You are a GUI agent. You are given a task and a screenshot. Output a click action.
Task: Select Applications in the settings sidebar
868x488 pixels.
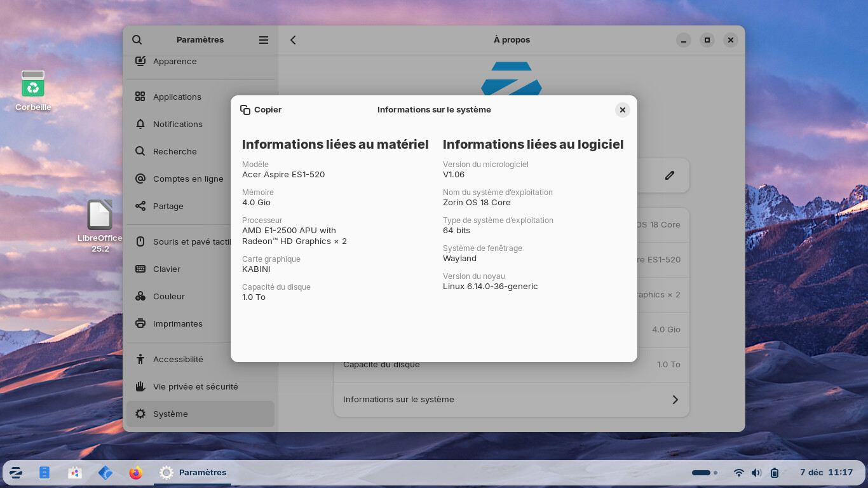pyautogui.click(x=177, y=97)
